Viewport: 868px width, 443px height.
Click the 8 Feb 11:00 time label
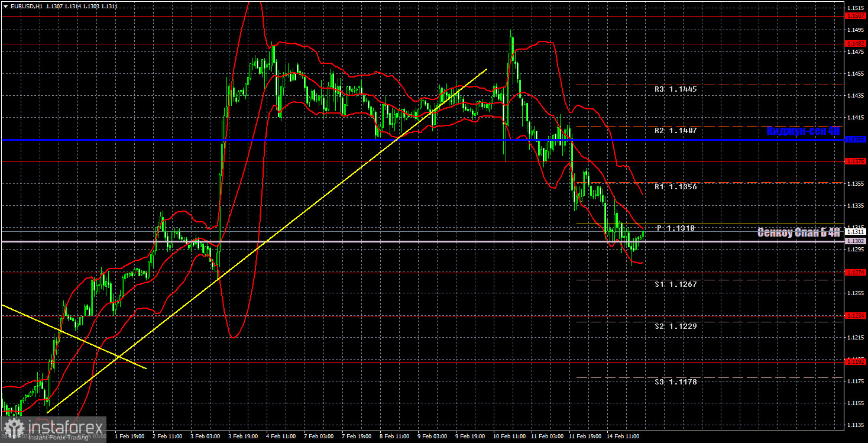394,436
